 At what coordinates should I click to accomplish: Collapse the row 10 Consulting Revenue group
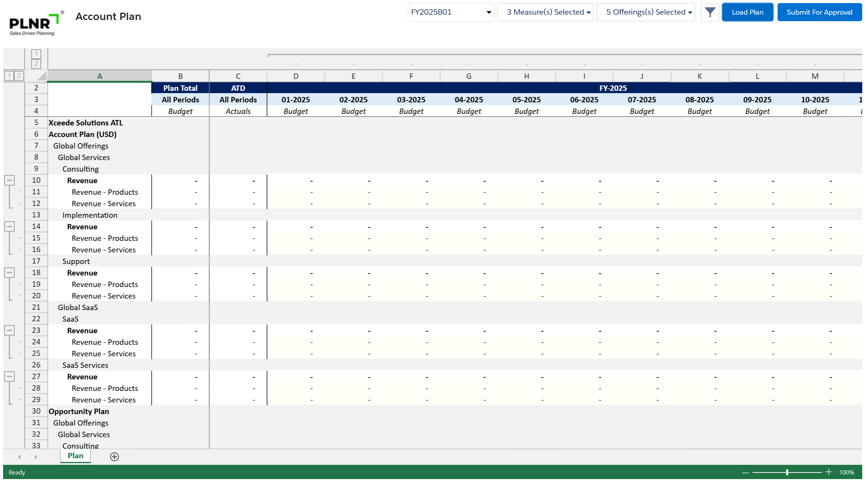10,180
